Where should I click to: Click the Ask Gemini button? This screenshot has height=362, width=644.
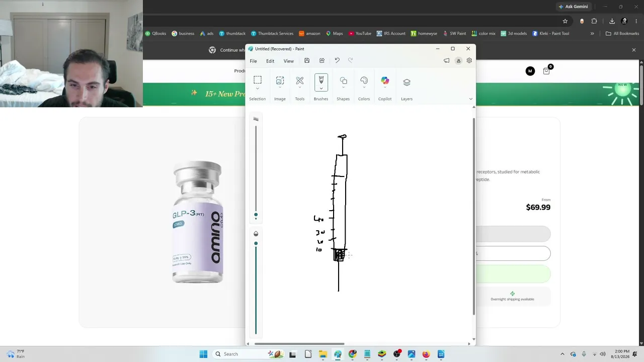click(x=573, y=7)
